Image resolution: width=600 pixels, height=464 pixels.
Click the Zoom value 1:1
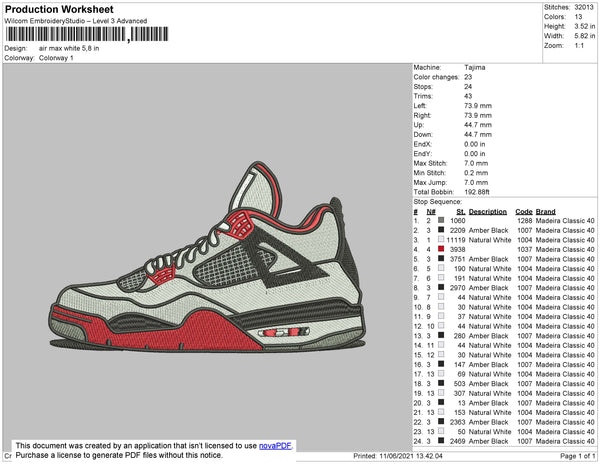(579, 46)
